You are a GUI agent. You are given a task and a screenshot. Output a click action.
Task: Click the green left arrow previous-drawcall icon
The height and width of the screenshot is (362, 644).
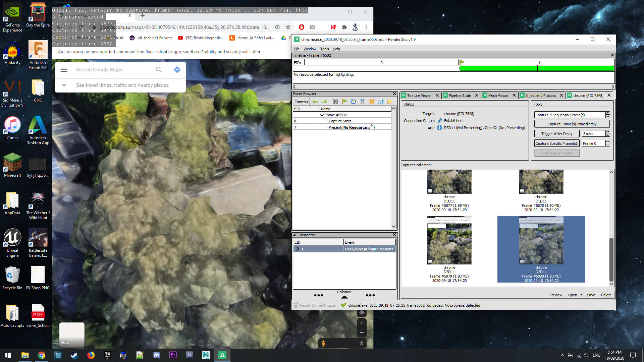click(315, 102)
